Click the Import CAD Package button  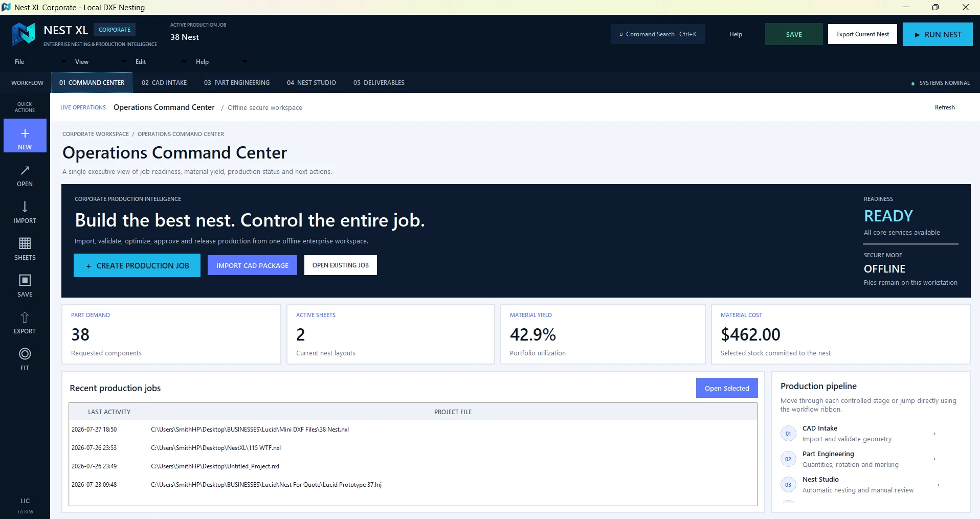pyautogui.click(x=252, y=265)
